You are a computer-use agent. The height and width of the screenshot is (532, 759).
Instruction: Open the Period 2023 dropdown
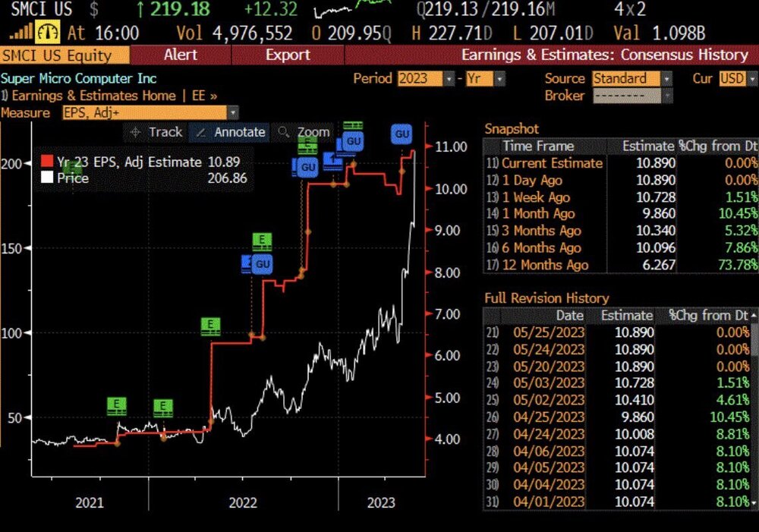click(x=449, y=78)
